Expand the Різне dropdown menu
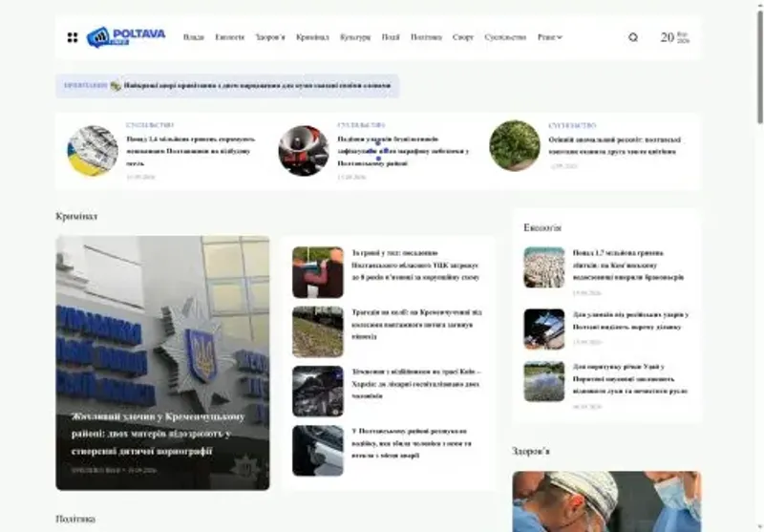This screenshot has height=532, width=764. (550, 37)
